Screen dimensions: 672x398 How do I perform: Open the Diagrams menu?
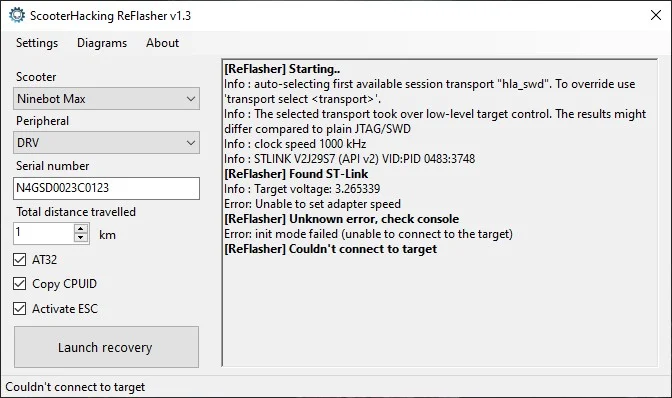[x=102, y=43]
